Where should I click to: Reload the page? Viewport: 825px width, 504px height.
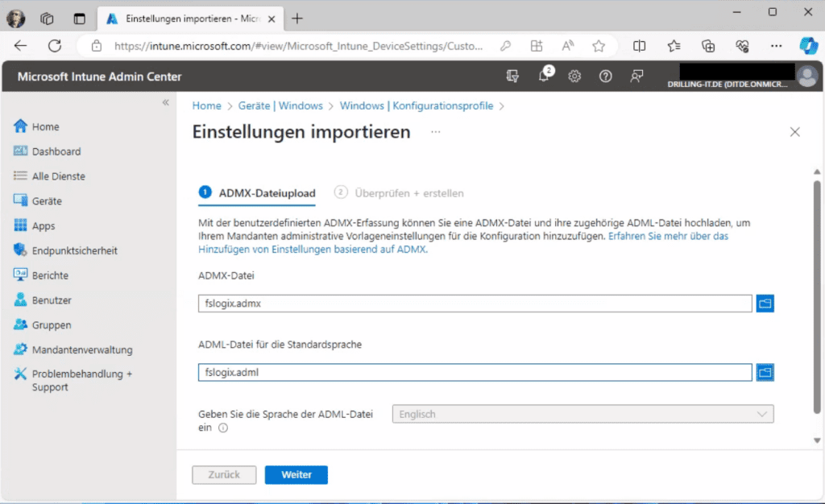click(55, 46)
